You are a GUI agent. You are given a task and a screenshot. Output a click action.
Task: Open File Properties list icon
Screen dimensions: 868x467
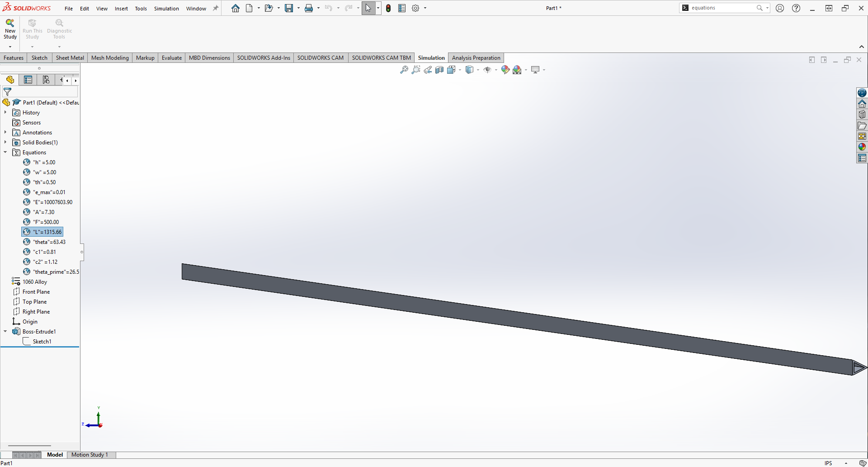pyautogui.click(x=402, y=8)
